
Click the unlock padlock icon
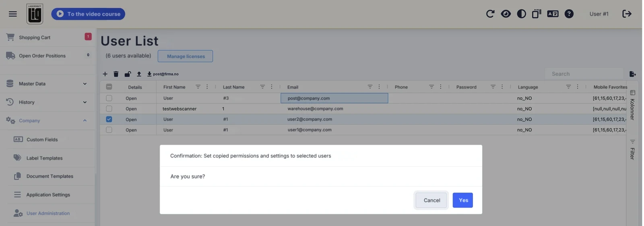coord(128,74)
